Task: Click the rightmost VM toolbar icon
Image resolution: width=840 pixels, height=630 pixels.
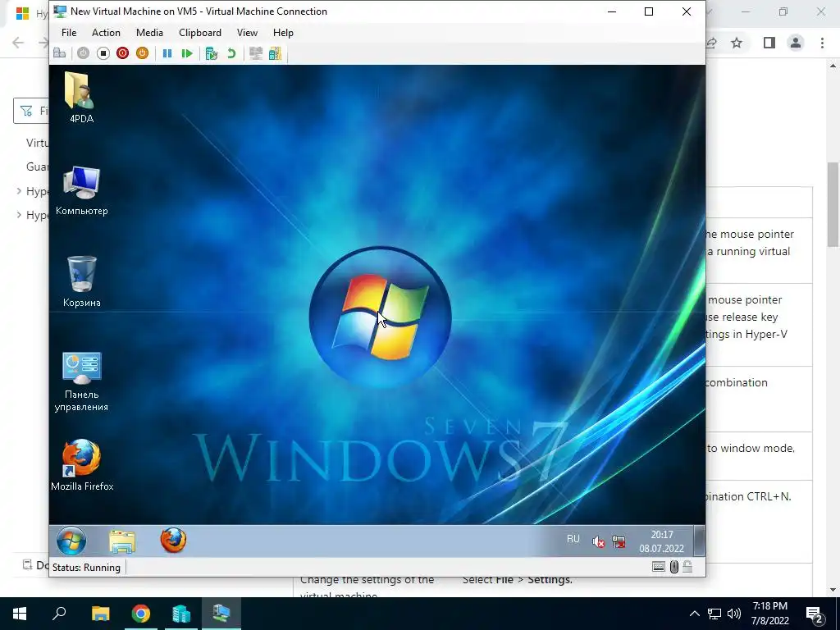Action: click(x=275, y=53)
